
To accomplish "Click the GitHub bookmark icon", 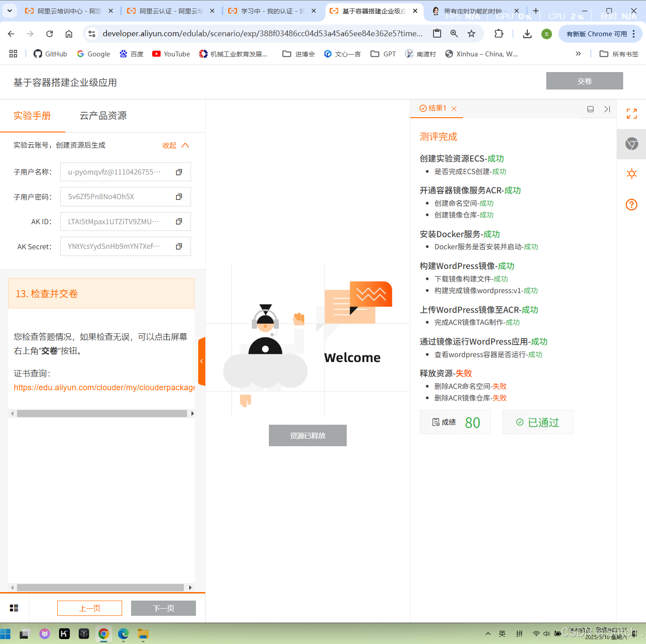I will click(38, 54).
